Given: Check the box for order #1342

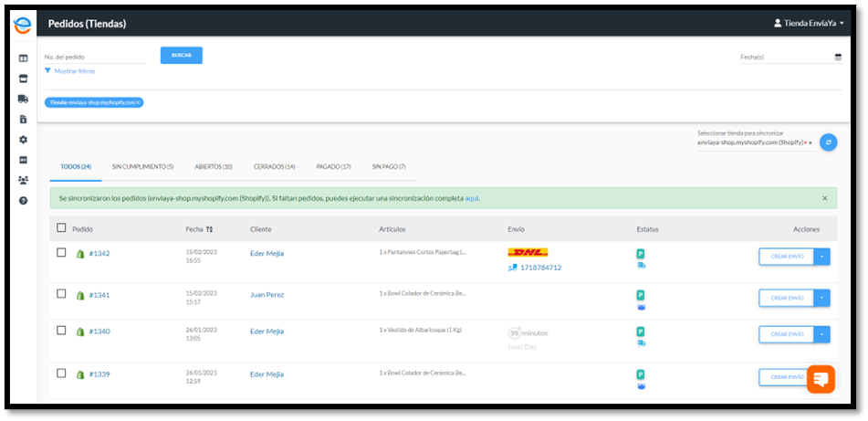Looking at the screenshot, I should coord(61,253).
